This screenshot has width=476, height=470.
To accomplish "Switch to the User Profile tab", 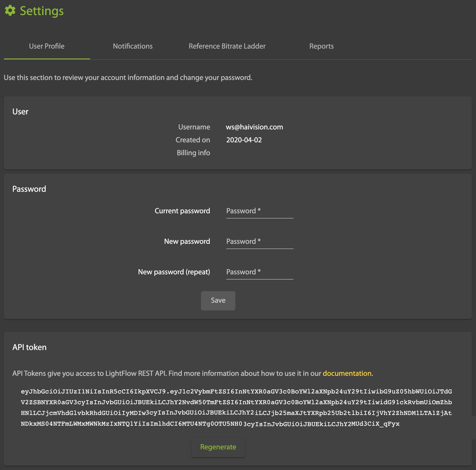I will point(46,46).
